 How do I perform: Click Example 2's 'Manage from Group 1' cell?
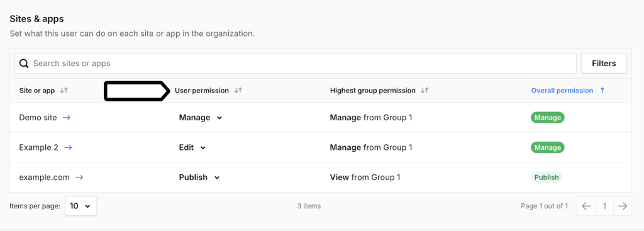371,147
